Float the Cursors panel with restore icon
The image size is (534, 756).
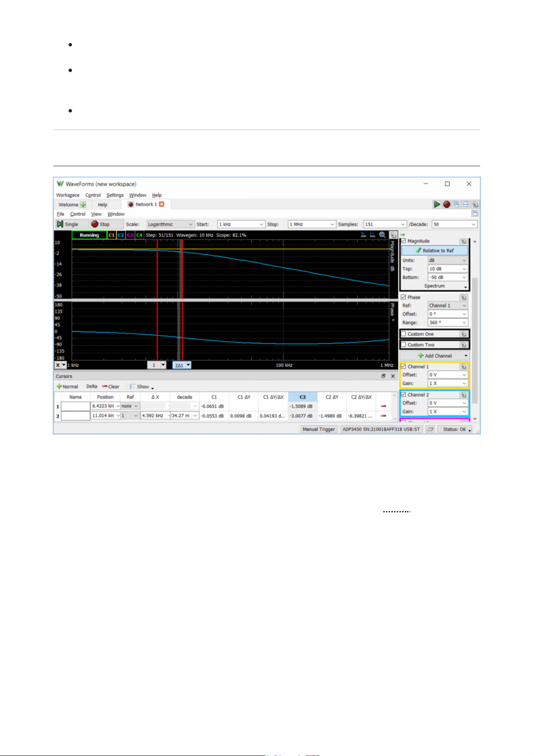pyautogui.click(x=383, y=376)
